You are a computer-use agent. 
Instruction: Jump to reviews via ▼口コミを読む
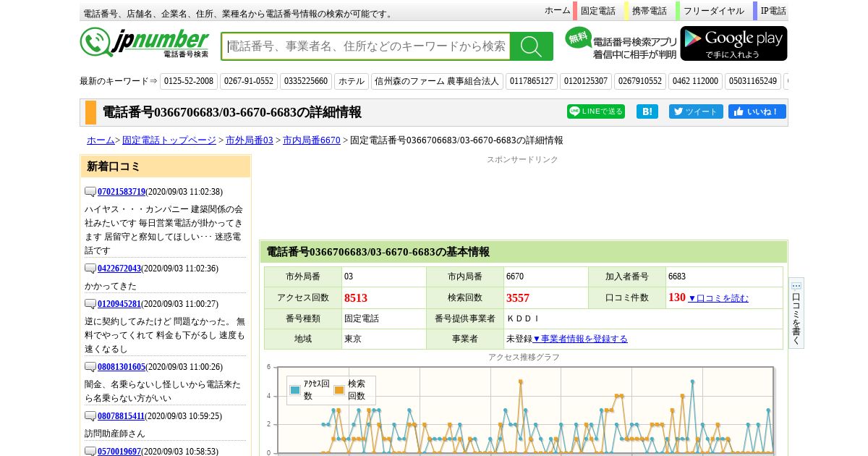click(718, 298)
